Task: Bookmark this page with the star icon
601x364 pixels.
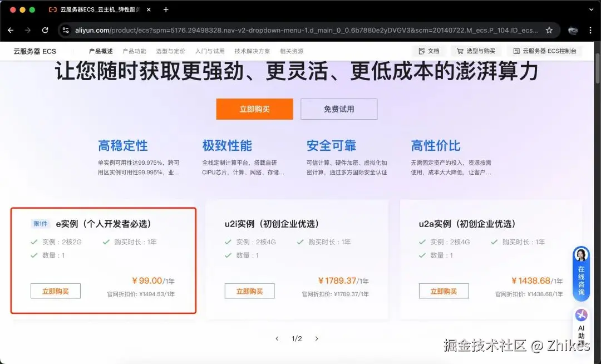Action: 549,30
